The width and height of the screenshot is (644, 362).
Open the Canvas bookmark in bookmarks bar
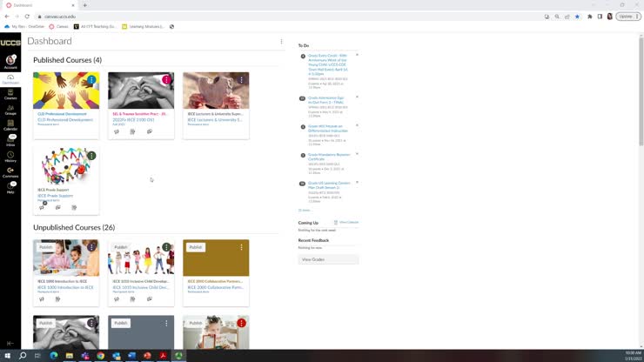pos(58,26)
